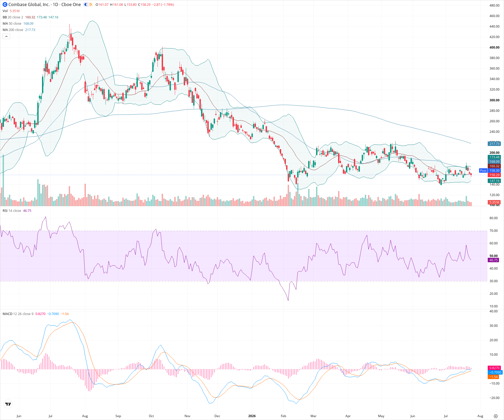
Task: Click the 160.32 basis label on price axis
Action: point(494,166)
